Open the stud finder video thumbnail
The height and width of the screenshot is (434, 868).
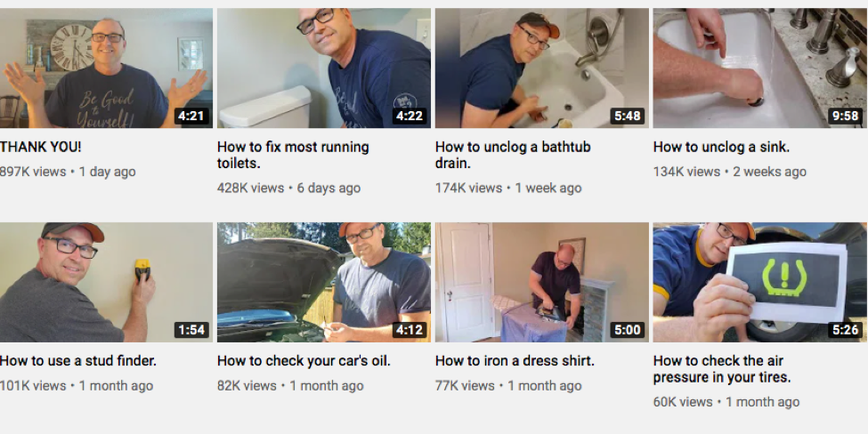click(106, 282)
